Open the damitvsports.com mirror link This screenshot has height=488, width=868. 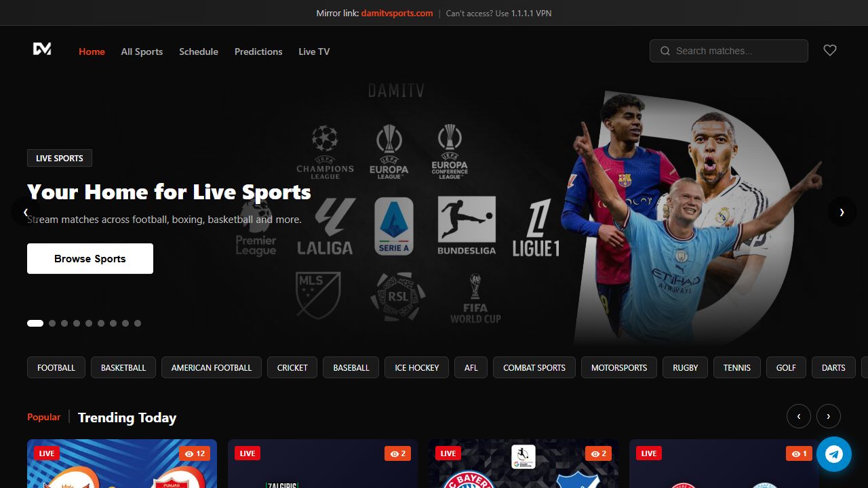tap(397, 13)
